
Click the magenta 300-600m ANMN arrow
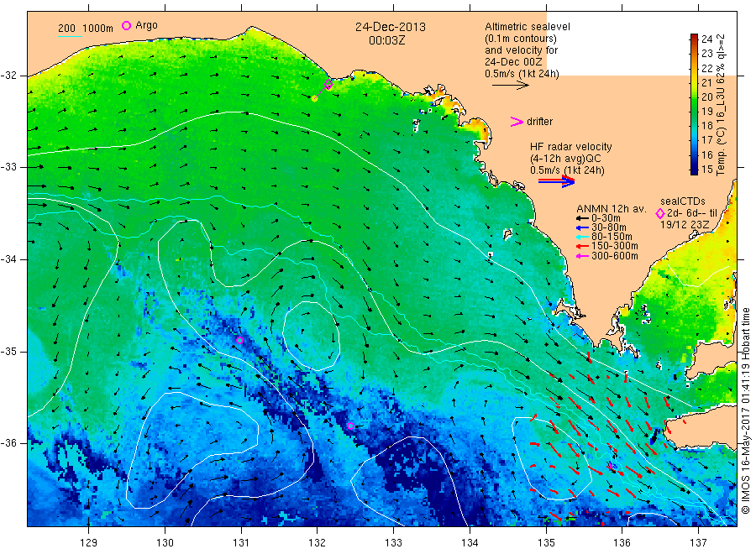tap(582, 256)
